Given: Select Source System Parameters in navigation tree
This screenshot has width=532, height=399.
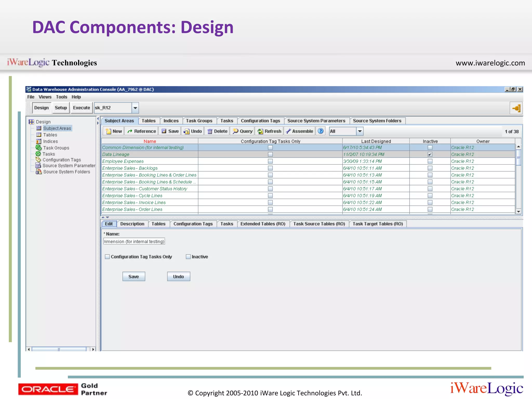Looking at the screenshot, I should [x=69, y=165].
